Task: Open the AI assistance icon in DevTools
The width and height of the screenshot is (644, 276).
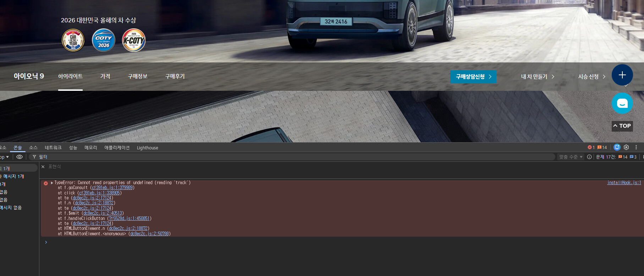Action: [617, 147]
